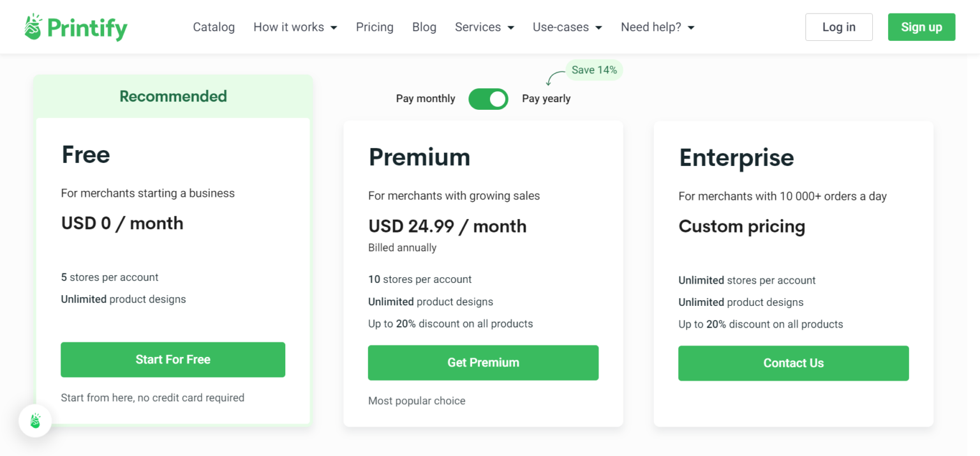Click the Contact Us button
Screen dimensions: 980x456
(x=793, y=363)
